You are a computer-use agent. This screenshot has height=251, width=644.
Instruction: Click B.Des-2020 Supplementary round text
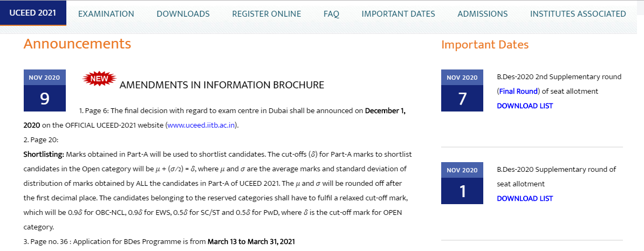(556, 169)
